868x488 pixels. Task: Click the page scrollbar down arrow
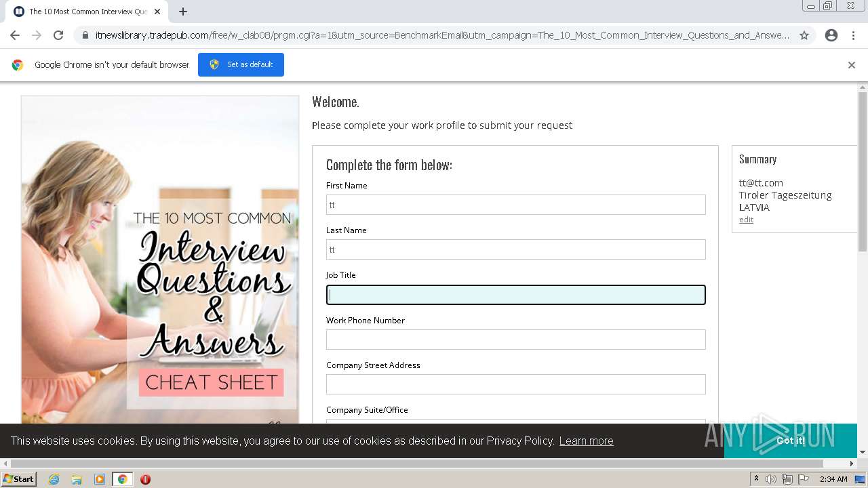tap(863, 453)
